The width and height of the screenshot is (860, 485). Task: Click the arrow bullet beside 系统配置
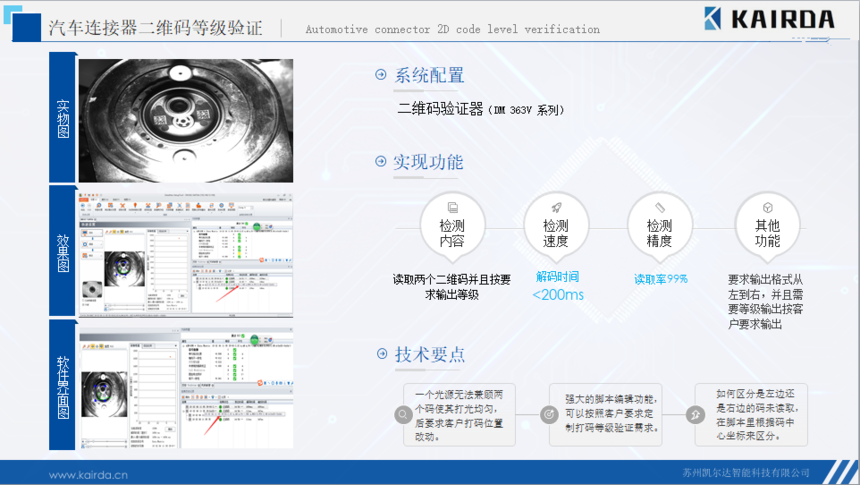click(381, 74)
